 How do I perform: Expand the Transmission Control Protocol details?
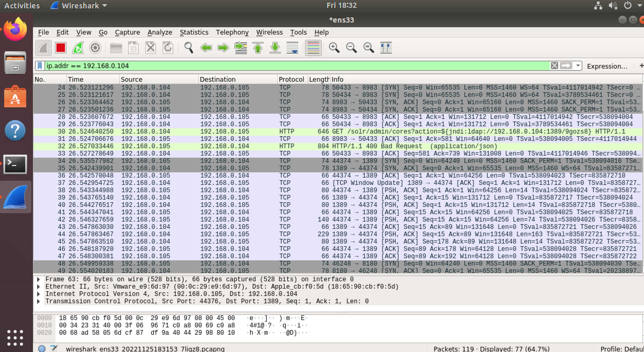tap(38, 301)
